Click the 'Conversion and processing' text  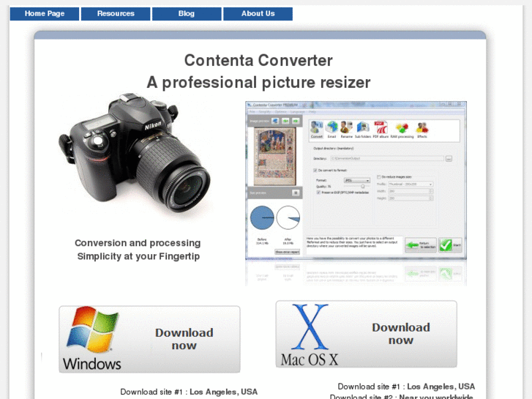click(x=138, y=243)
